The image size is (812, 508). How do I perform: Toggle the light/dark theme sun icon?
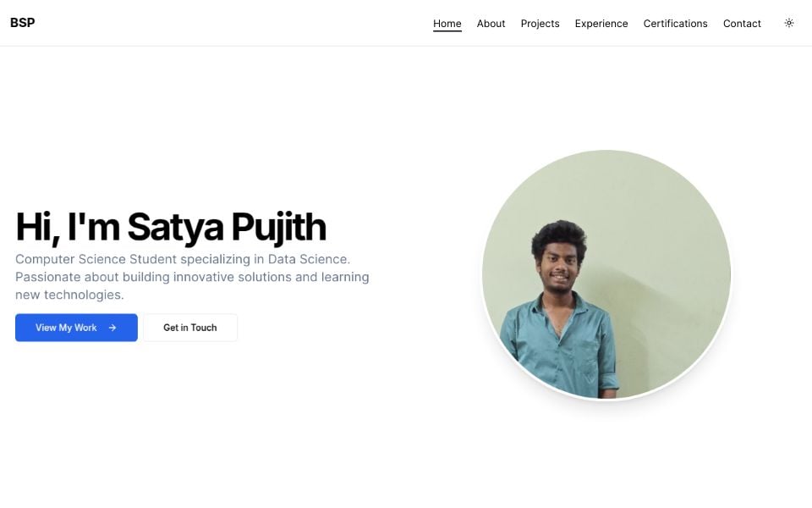tap(788, 23)
